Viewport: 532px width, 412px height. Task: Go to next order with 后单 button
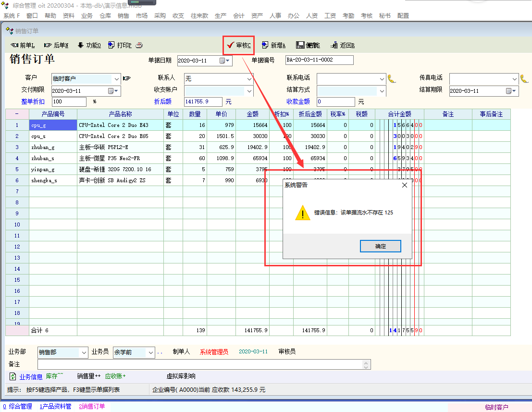56,45
